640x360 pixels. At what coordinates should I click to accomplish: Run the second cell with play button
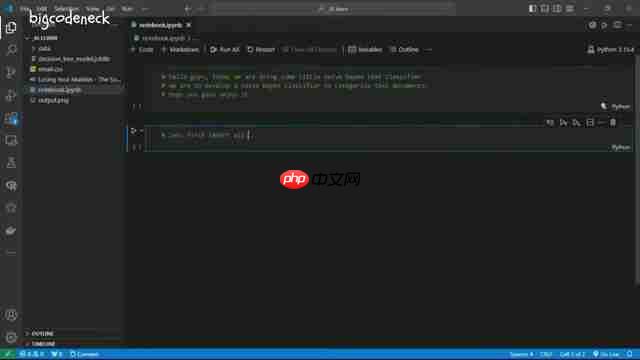[x=133, y=131]
